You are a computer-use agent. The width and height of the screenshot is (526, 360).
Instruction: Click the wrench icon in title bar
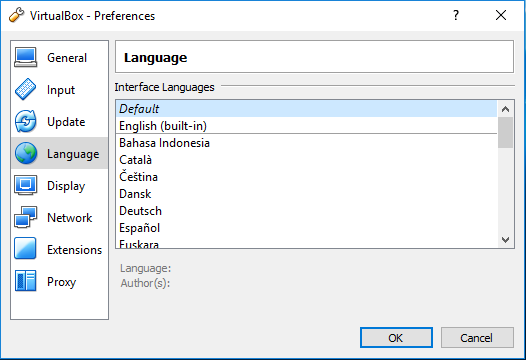16,15
